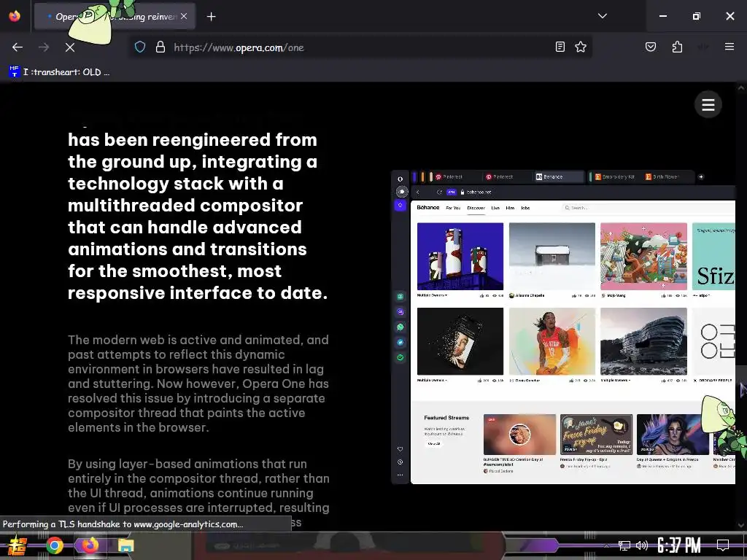
Task: Open the Opera site round hamburger menu
Action: (708, 104)
